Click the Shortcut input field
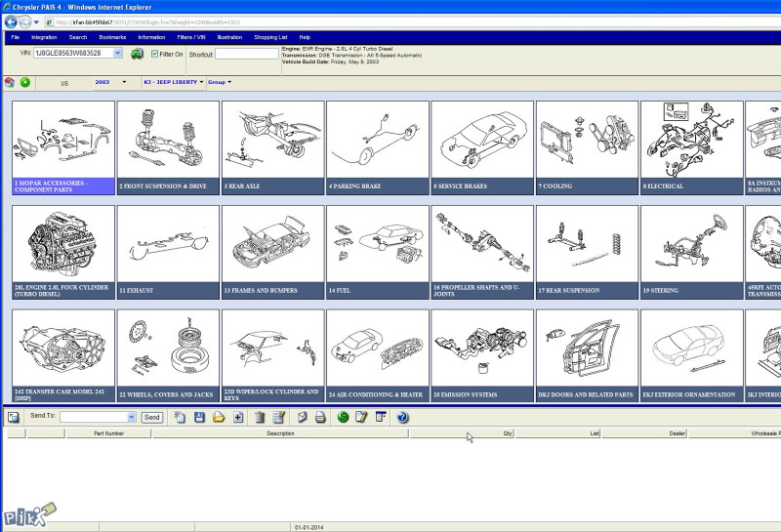Viewport: 781px width, 532px height. [x=247, y=54]
